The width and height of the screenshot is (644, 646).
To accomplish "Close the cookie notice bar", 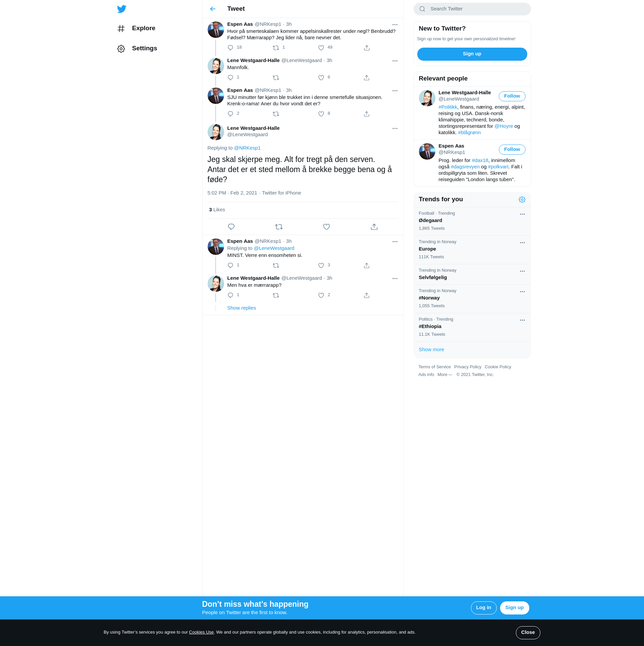I will (x=528, y=633).
